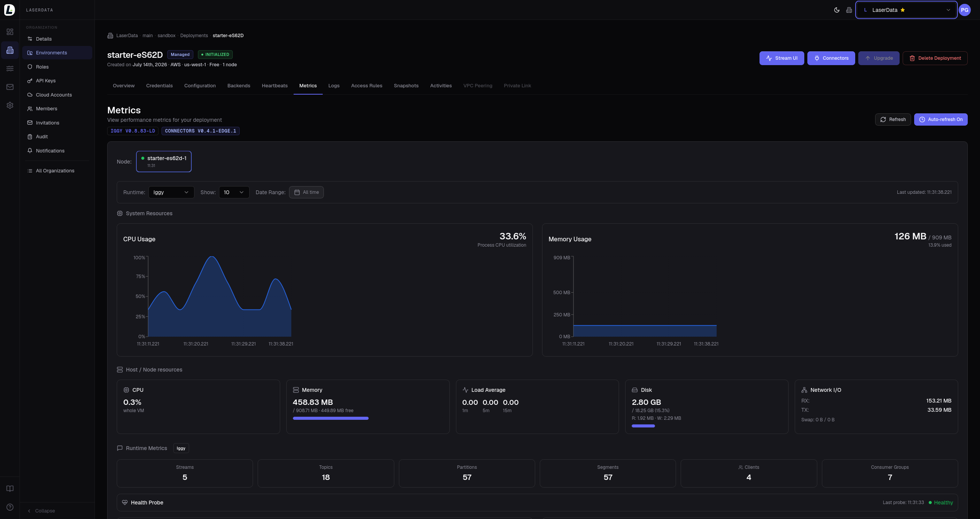Open the LaserData organization selector dropdown
The height and width of the screenshot is (519, 980).
(x=906, y=10)
